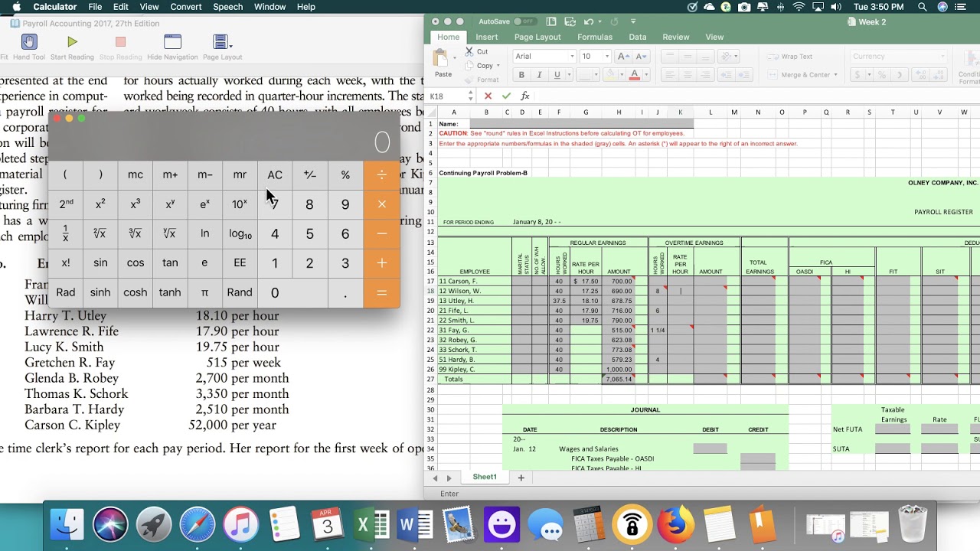
Task: Click the multiply key on Calculator
Action: [381, 204]
